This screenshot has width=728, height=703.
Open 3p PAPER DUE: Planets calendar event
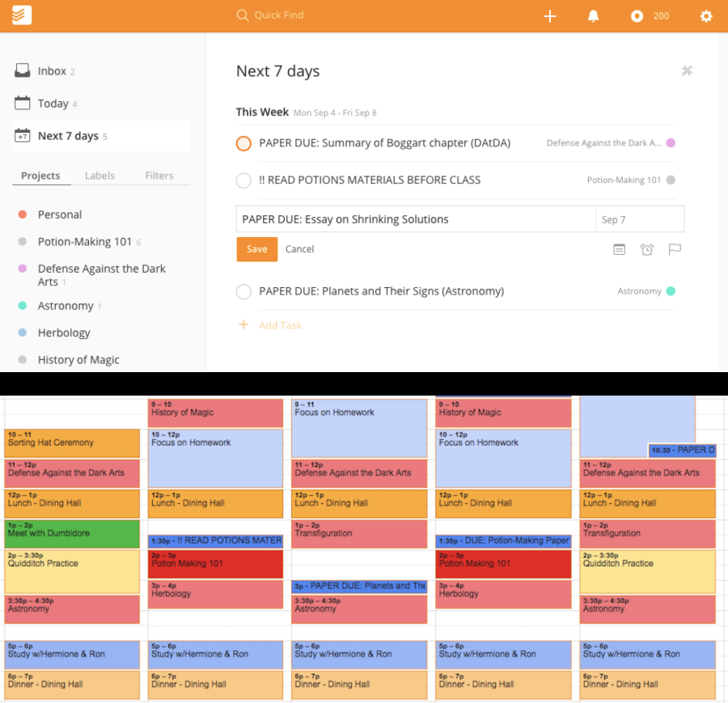(x=359, y=586)
